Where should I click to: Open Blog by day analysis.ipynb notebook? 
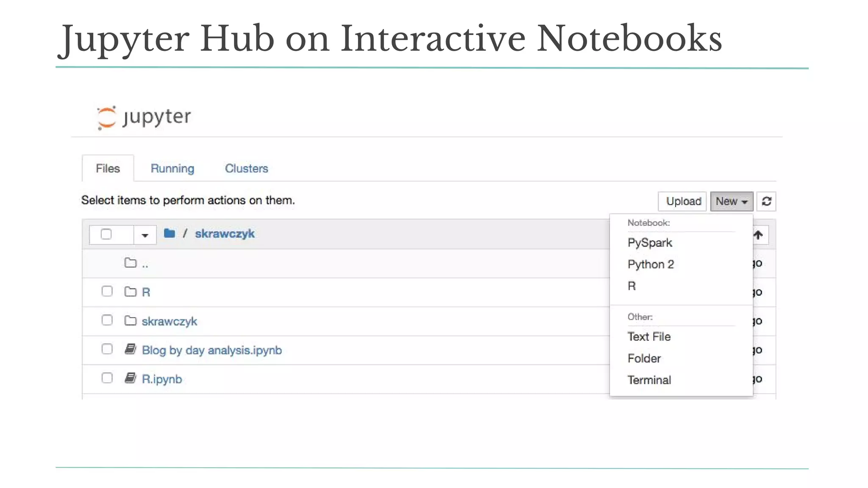pyautogui.click(x=211, y=350)
